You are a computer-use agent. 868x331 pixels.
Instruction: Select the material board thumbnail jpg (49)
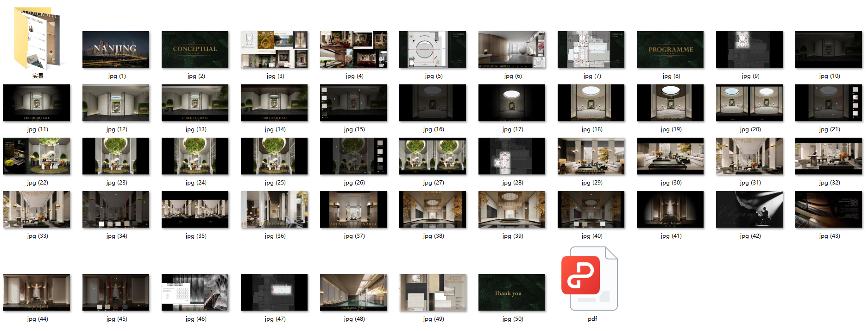[433, 293]
